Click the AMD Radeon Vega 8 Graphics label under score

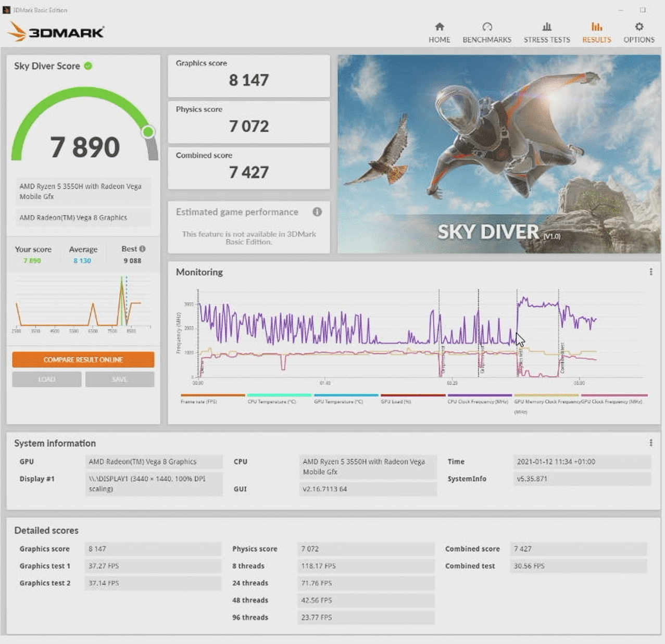click(83, 218)
